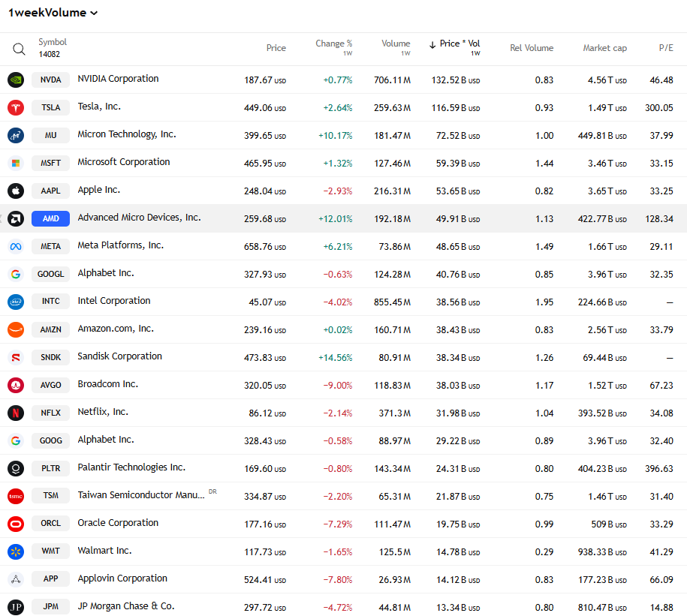Viewport: 687px width, 616px height.
Task: Open the AVGO ticker badge
Action: click(x=51, y=385)
